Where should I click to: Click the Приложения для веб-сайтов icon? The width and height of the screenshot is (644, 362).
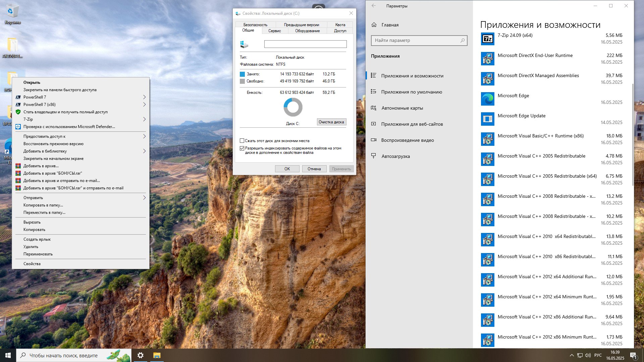point(373,124)
